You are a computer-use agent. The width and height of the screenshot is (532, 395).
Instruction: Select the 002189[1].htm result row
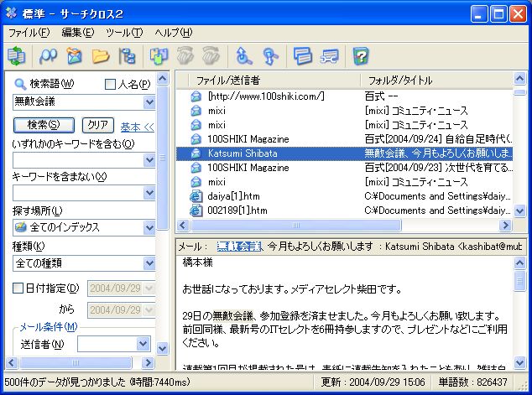(x=344, y=210)
